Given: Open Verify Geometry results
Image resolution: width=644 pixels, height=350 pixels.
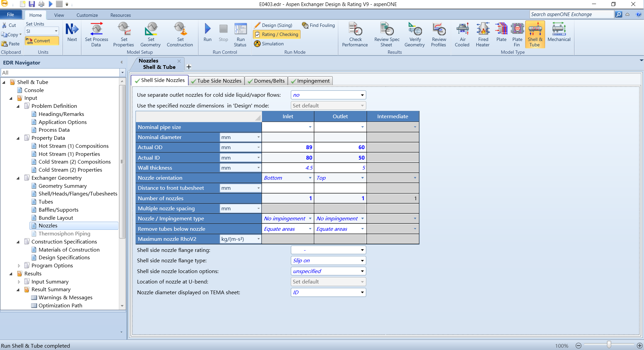Looking at the screenshot, I should tap(415, 35).
